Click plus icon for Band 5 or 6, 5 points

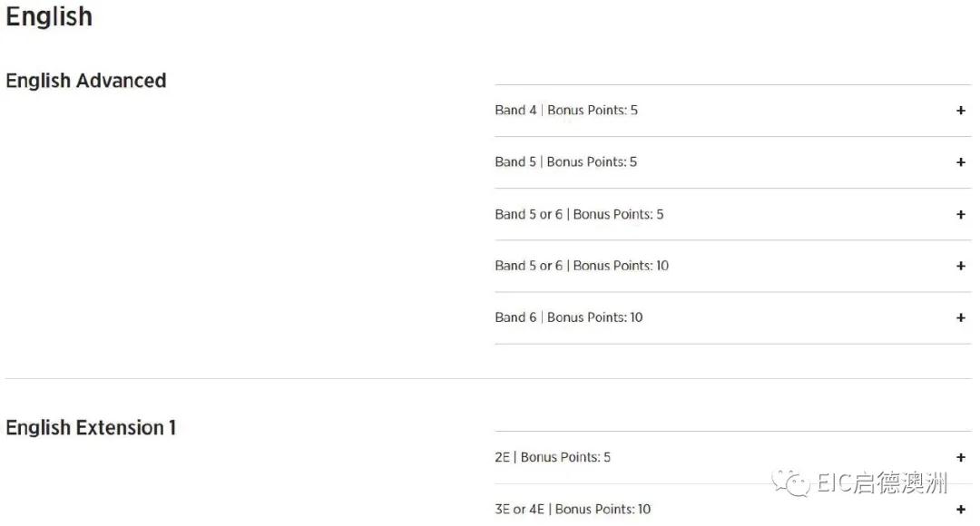pyautogui.click(x=961, y=215)
